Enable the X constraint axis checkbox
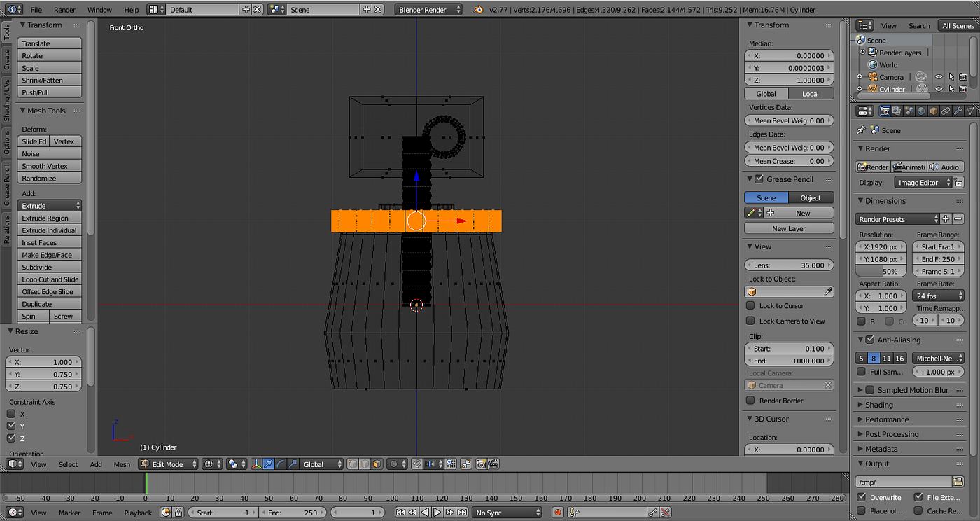 pyautogui.click(x=11, y=414)
